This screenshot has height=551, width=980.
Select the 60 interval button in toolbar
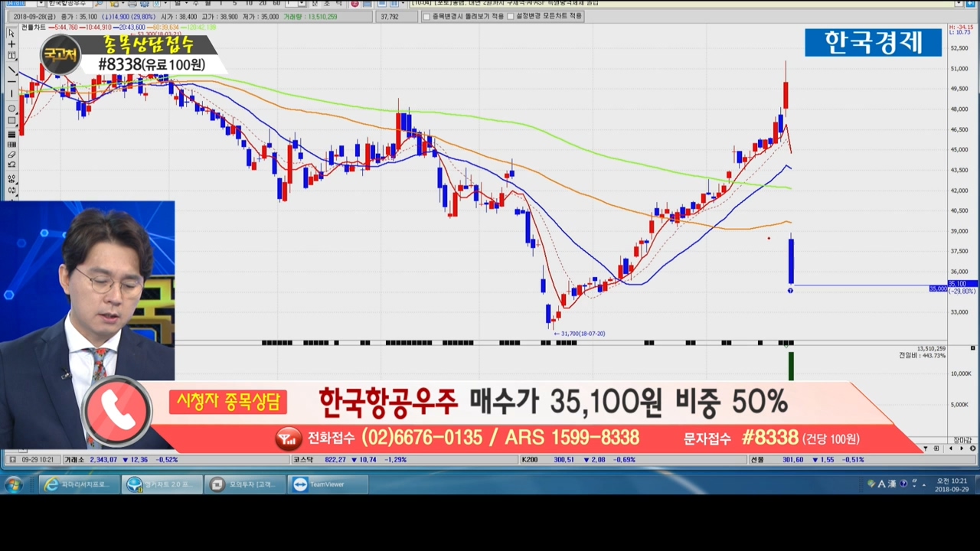(x=276, y=4)
